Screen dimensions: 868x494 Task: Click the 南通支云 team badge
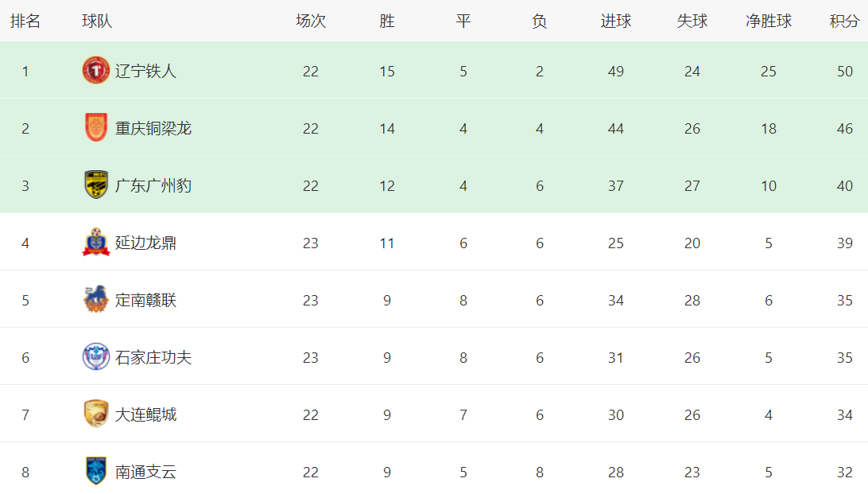(95, 471)
